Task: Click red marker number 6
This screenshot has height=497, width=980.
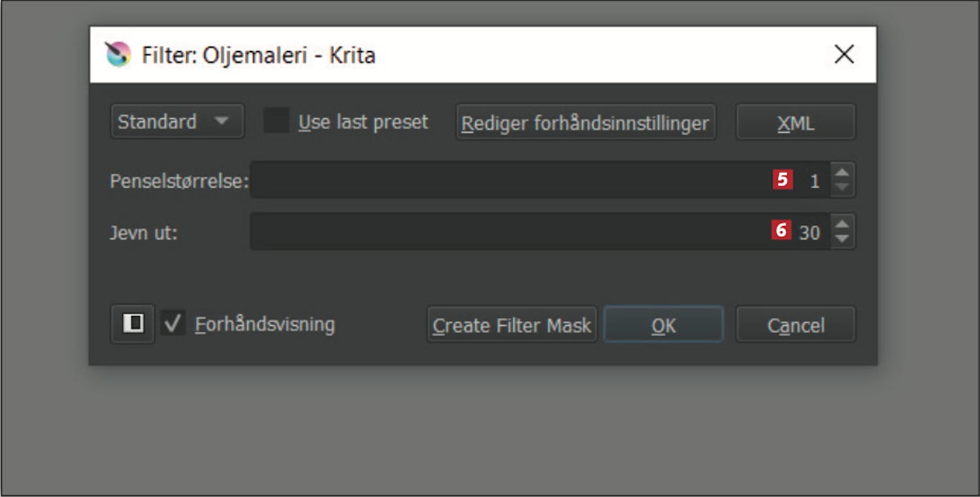Action: pyautogui.click(x=781, y=231)
